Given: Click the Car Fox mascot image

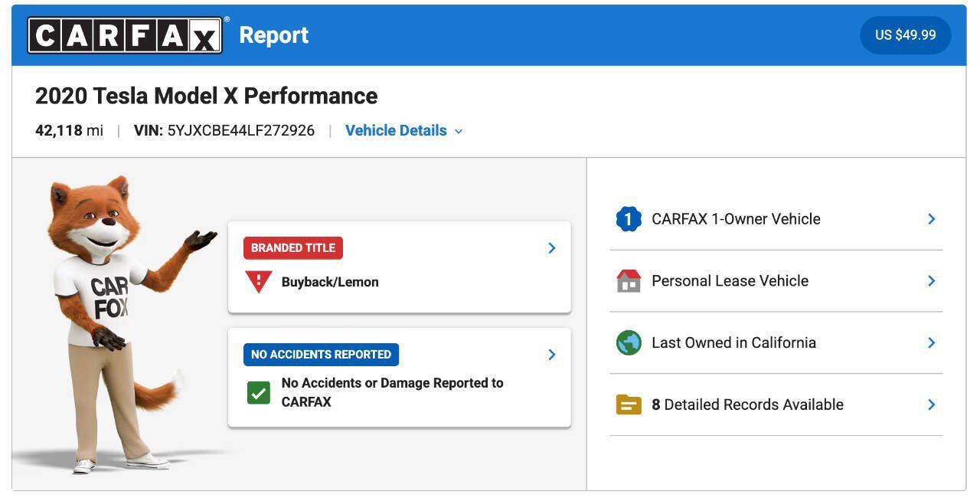Looking at the screenshot, I should [x=115, y=325].
